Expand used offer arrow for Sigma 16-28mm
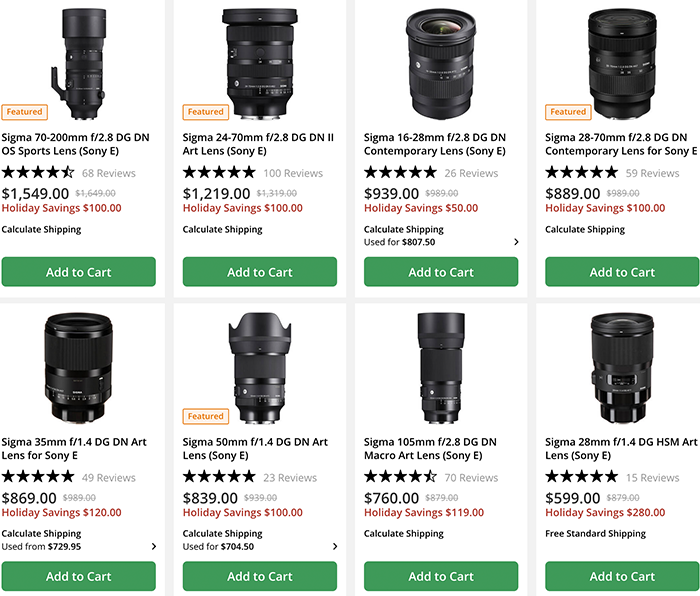Viewport: 700px width, 596px height. [516, 242]
